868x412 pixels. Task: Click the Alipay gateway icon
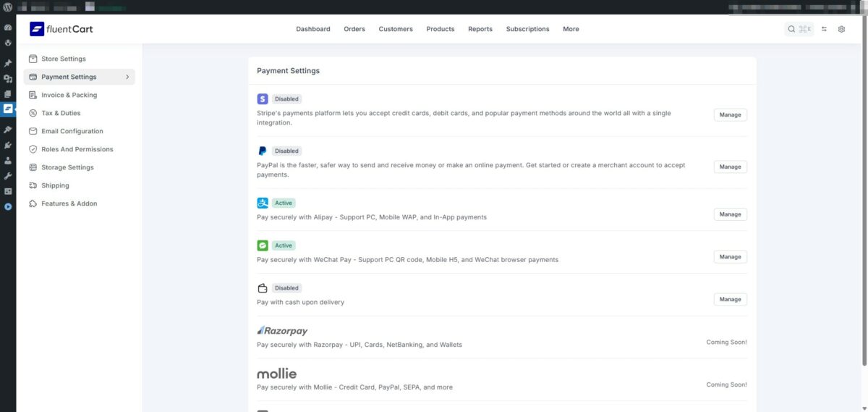coord(263,203)
